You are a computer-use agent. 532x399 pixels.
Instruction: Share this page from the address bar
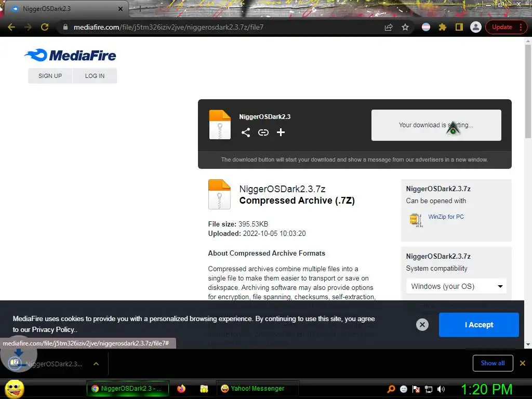tap(389, 27)
